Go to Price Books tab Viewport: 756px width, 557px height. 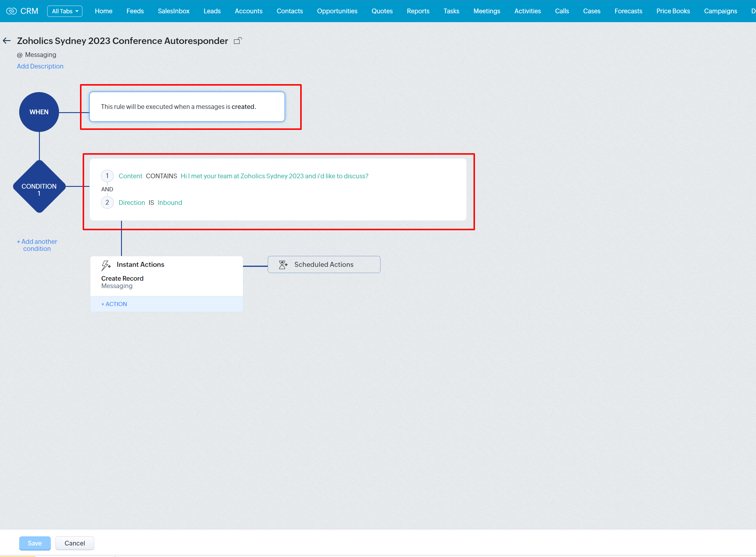click(673, 11)
